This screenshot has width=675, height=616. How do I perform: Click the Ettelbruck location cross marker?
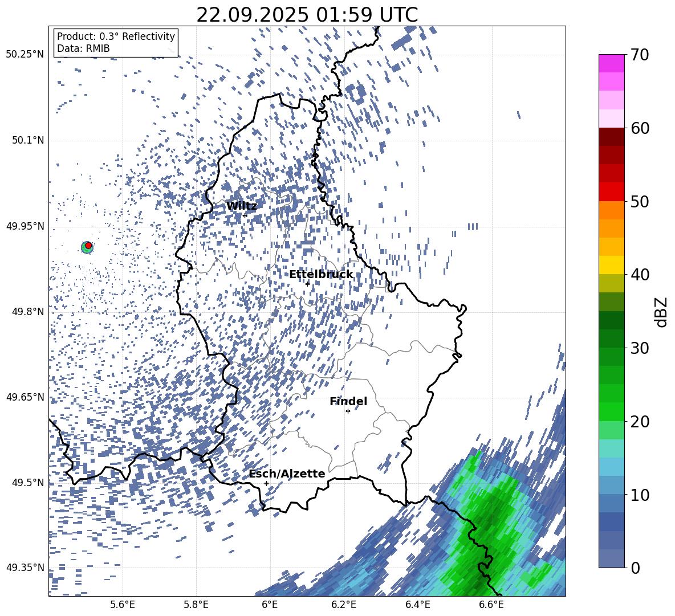(307, 284)
